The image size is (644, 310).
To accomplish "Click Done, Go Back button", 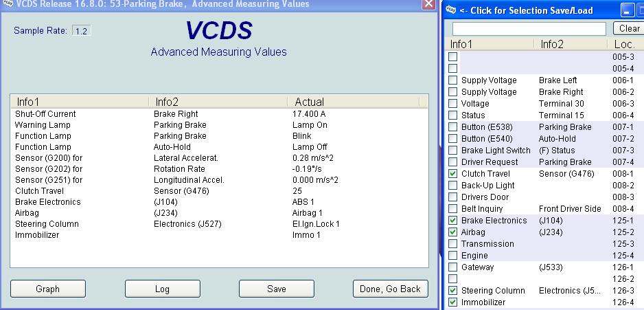I will tap(390, 289).
